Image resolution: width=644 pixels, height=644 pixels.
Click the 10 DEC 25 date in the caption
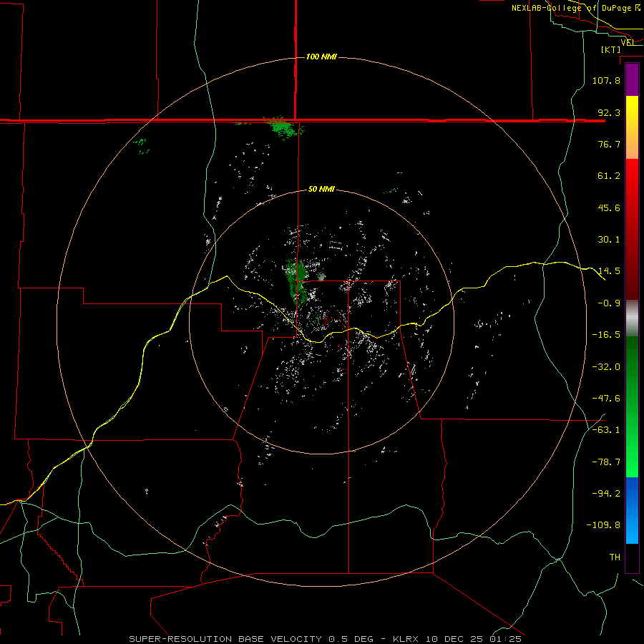(x=456, y=639)
